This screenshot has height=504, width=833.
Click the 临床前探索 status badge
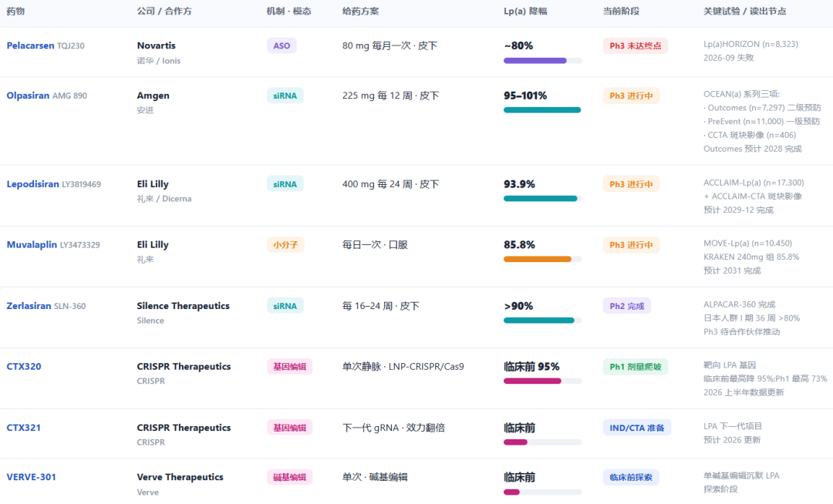pyautogui.click(x=631, y=477)
